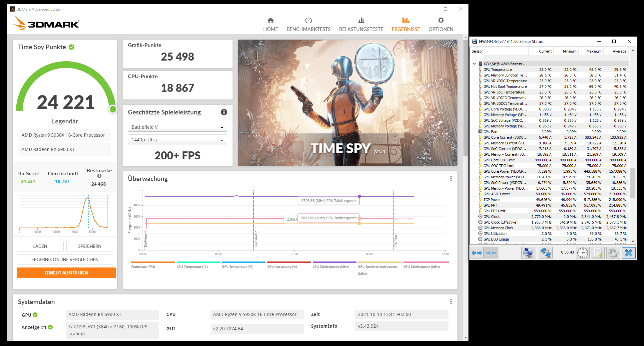
Task: Toggle CPU Taktfrequenz chart series
Action: click(334, 265)
